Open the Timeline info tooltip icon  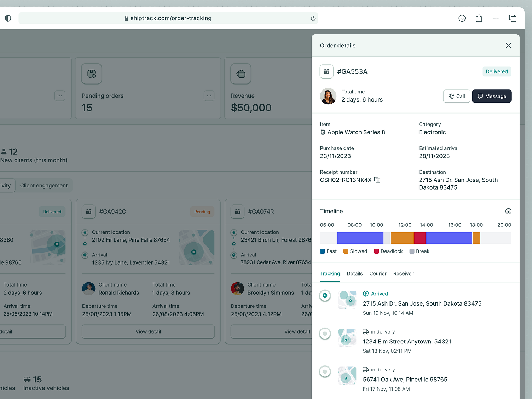(x=508, y=211)
